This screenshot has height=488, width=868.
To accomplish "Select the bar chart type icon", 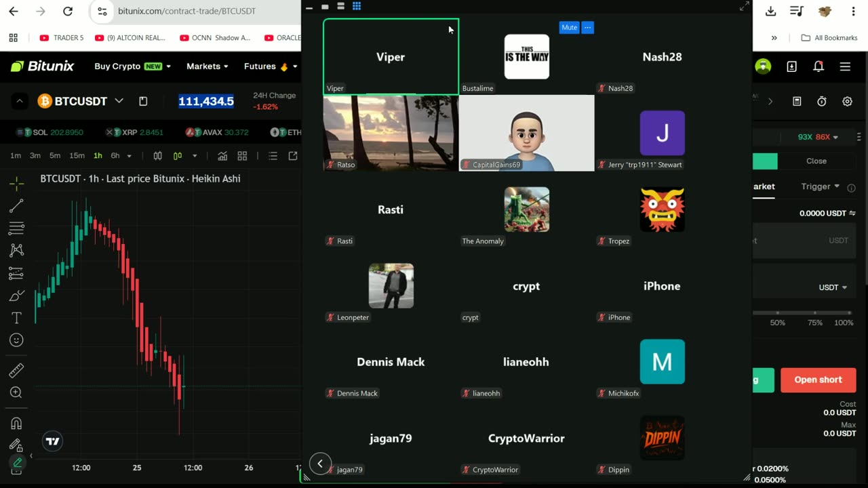I will 158,156.
